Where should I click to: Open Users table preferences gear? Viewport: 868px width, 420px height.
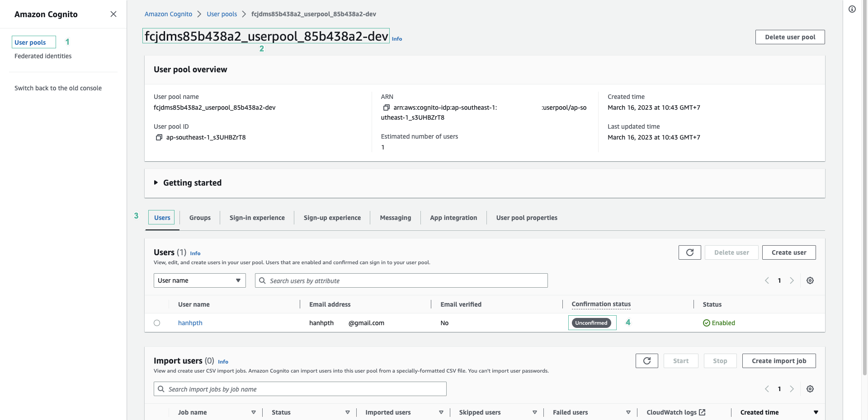(810, 280)
